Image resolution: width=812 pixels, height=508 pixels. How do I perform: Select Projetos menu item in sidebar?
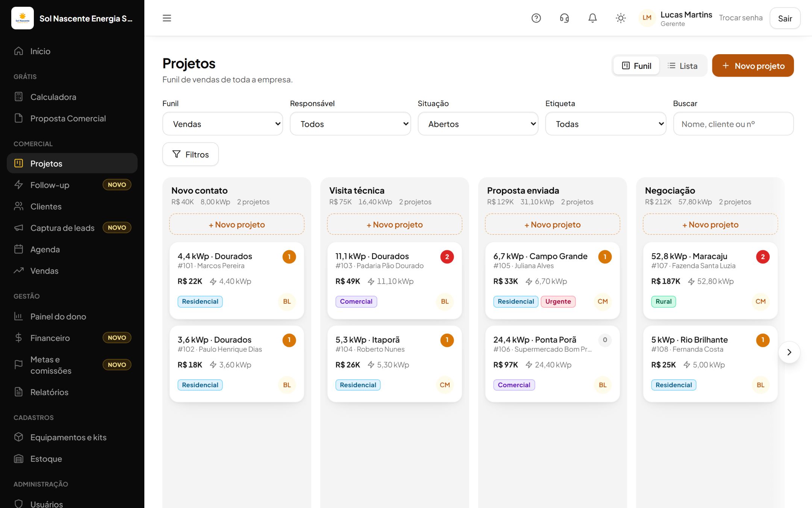[72, 163]
